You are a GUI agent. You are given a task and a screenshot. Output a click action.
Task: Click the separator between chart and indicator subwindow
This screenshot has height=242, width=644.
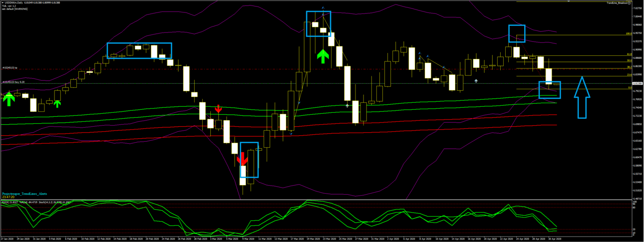click(x=316, y=199)
